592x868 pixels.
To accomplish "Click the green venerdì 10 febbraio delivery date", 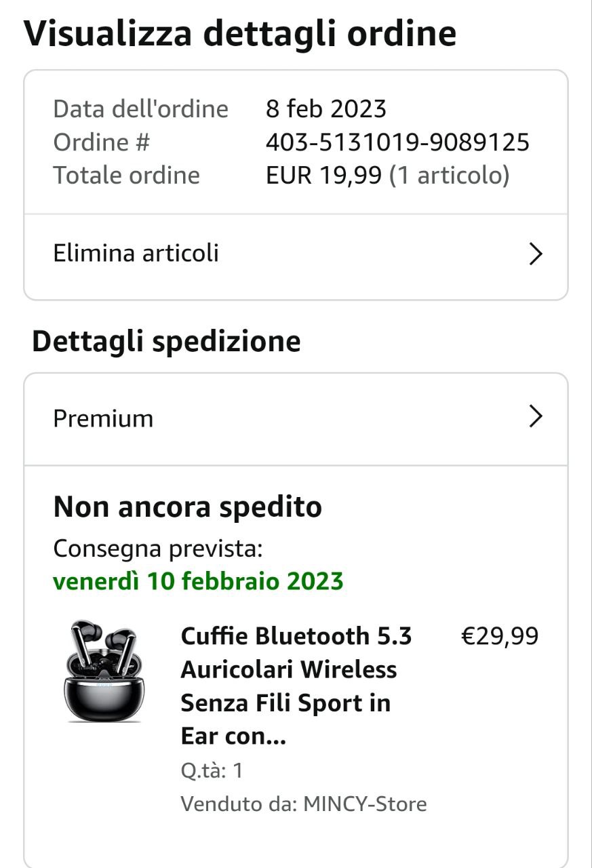I will pyautogui.click(x=198, y=581).
